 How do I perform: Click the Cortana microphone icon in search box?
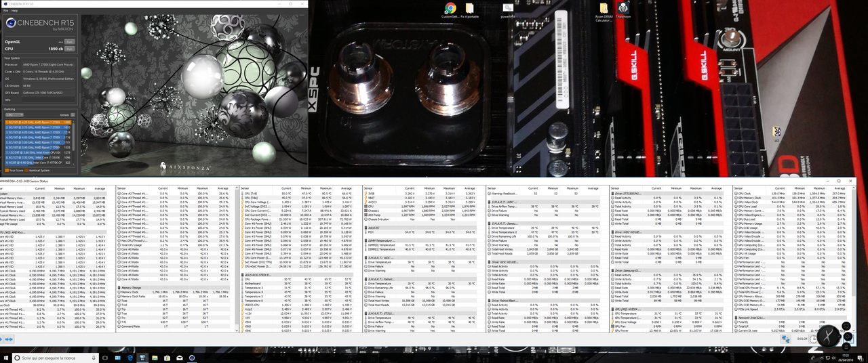point(94,358)
